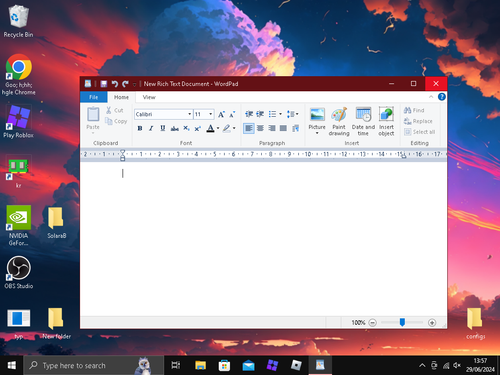Insert a Picture
Image resolution: width=500 pixels, height=375 pixels.
pos(317,118)
